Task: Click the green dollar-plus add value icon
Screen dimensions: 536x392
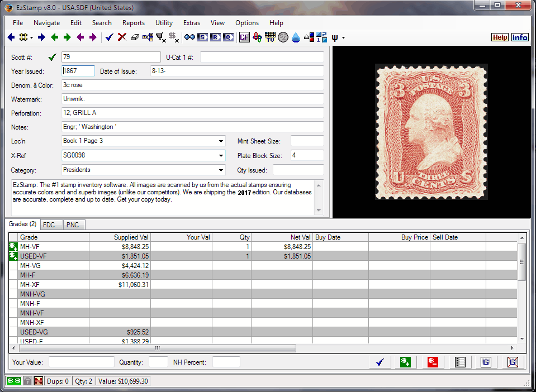Action: (405, 362)
